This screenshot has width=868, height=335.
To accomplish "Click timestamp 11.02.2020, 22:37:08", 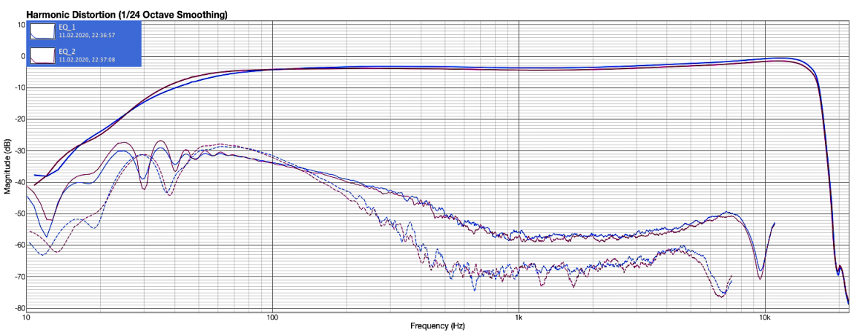I will 87,59.
